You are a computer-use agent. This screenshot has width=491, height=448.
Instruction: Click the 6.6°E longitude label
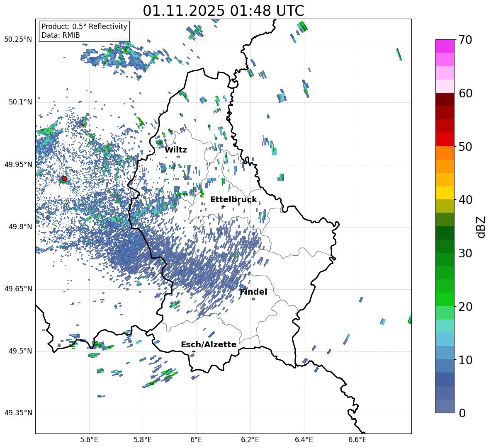(357, 440)
